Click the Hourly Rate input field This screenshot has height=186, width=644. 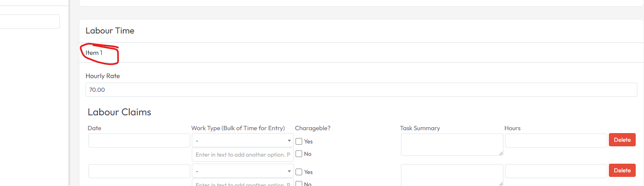[361, 90]
